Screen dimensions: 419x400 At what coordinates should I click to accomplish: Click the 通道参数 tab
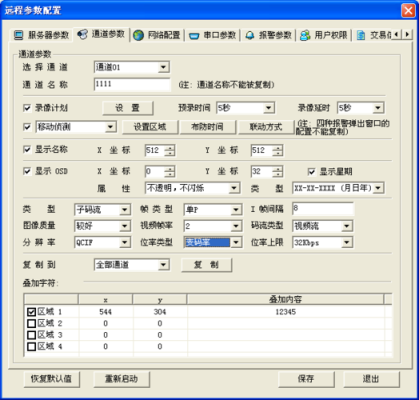pyautogui.click(x=101, y=34)
